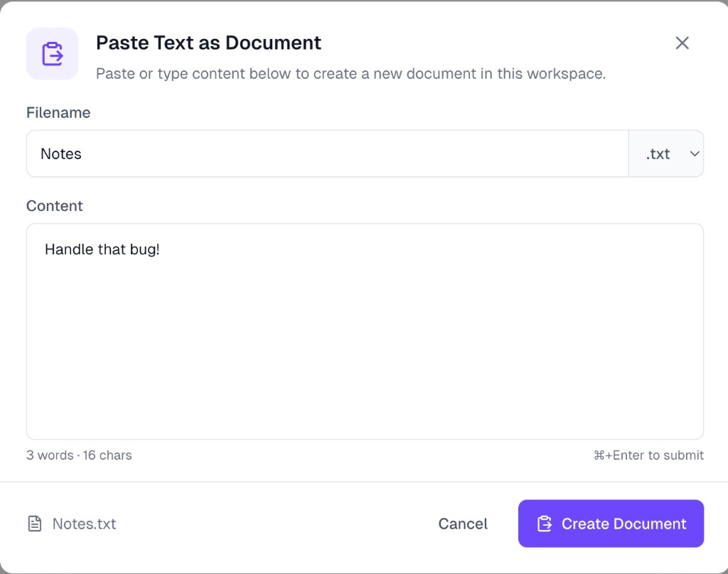Click the Notes.txt filename preview text
The width and height of the screenshot is (728, 574).
pos(84,524)
